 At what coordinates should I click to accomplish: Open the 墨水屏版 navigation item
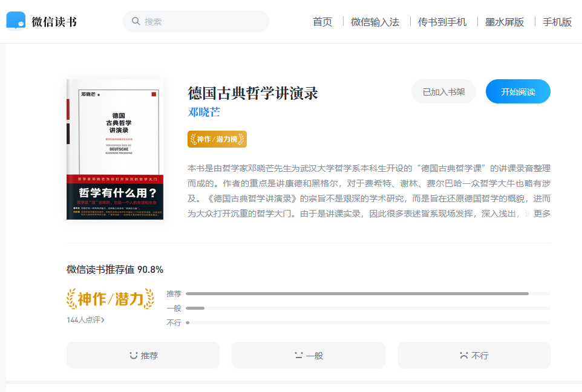tap(505, 22)
